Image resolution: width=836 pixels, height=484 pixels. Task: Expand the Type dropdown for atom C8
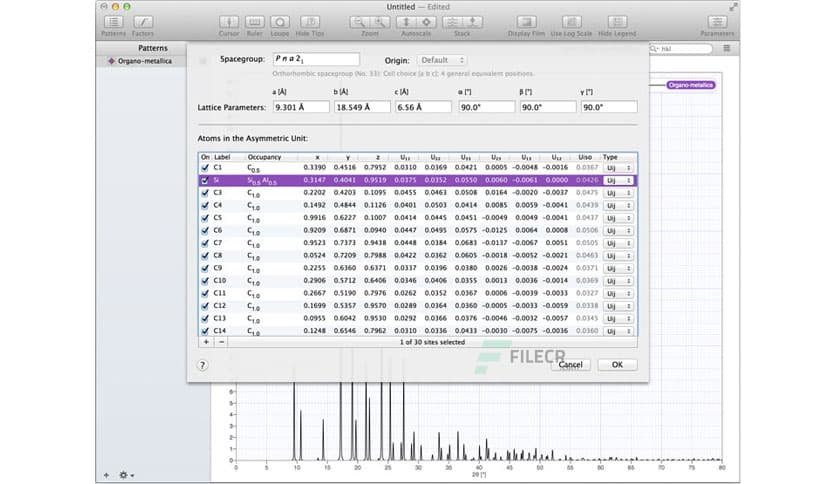click(x=617, y=256)
